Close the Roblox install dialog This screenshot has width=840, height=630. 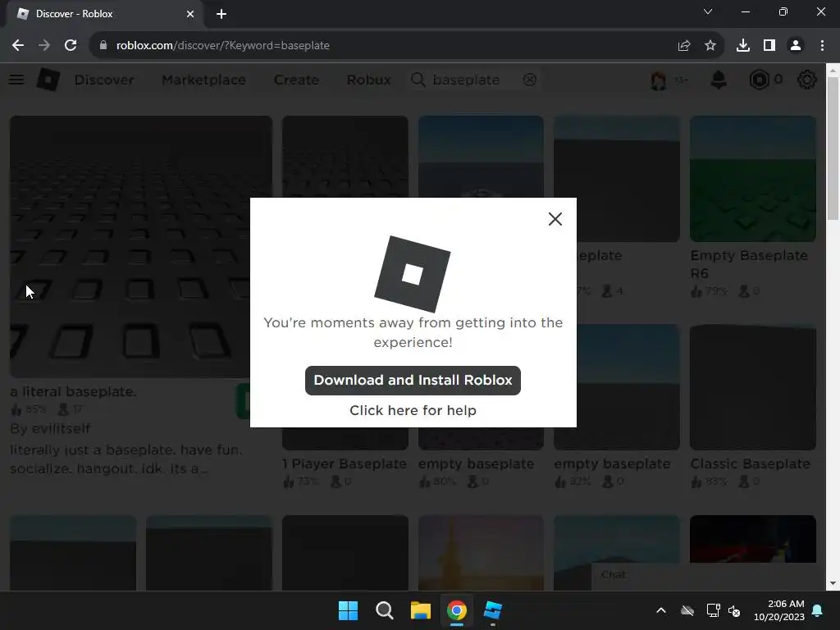(x=555, y=218)
